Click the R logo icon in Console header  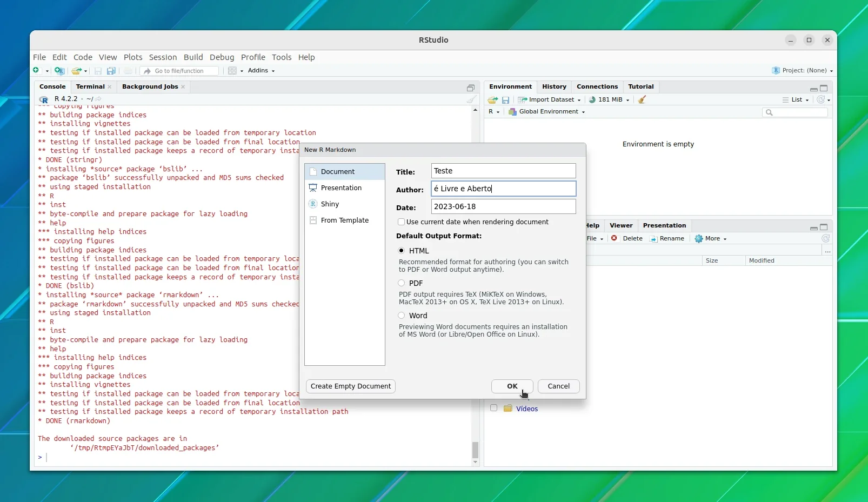tap(44, 99)
